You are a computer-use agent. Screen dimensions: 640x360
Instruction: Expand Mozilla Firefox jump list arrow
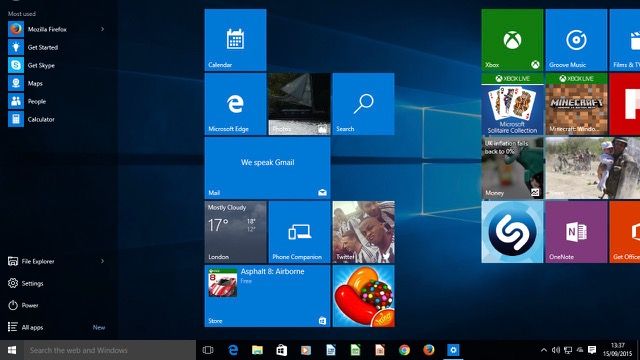(102, 29)
